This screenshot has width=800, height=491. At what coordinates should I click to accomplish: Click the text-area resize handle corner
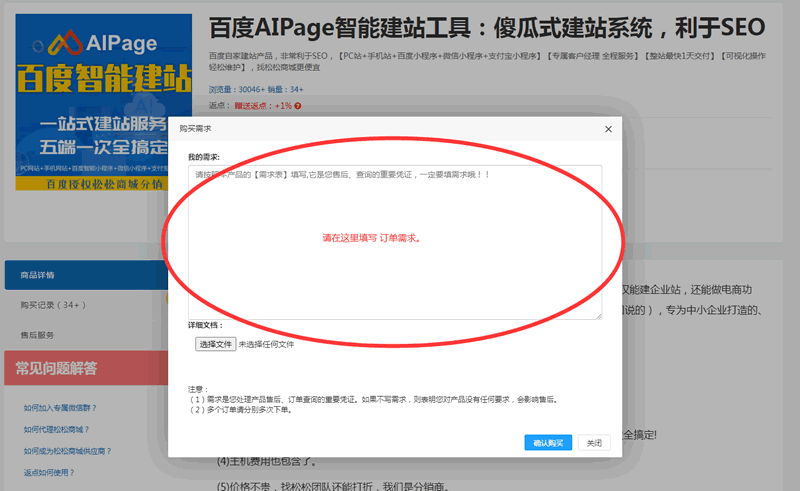click(x=599, y=316)
